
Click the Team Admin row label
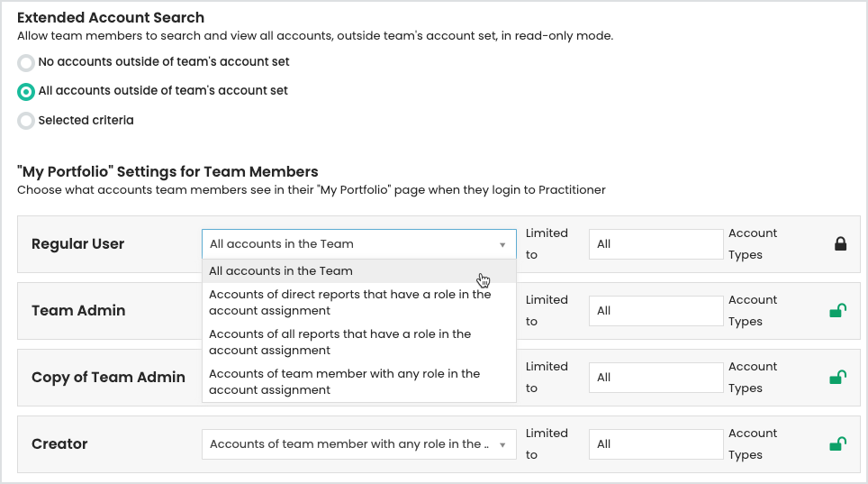tap(78, 311)
